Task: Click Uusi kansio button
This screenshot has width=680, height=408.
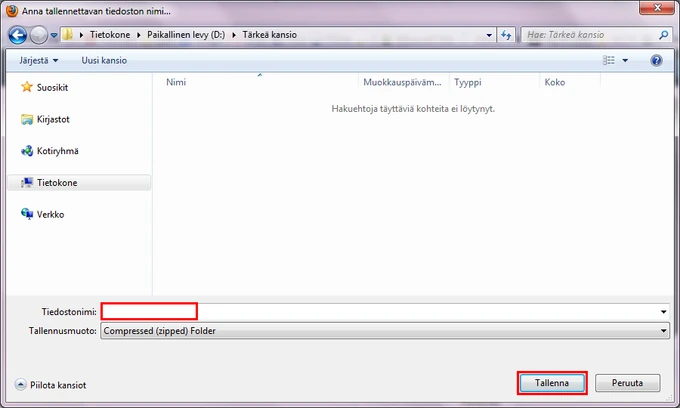Action: pos(104,60)
